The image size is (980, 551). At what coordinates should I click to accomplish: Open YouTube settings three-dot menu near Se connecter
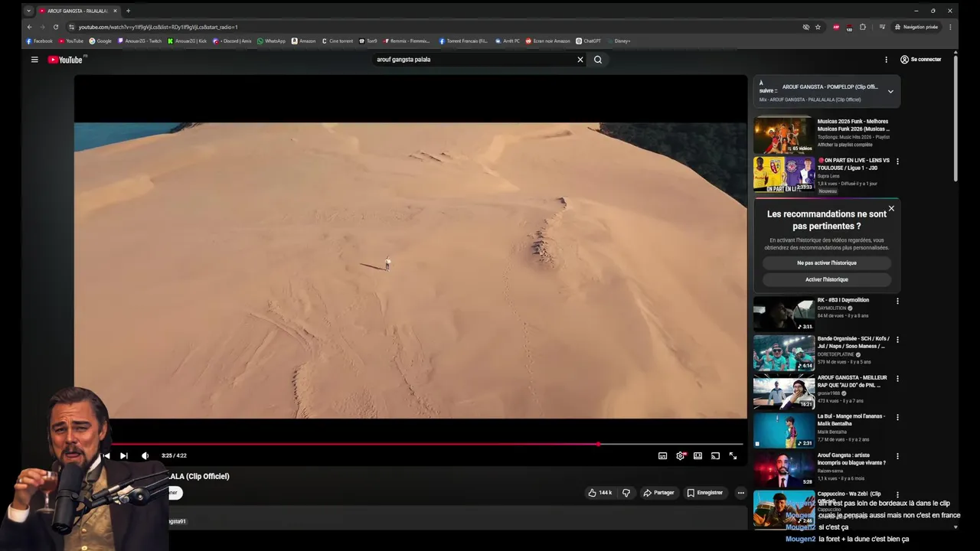887,60
